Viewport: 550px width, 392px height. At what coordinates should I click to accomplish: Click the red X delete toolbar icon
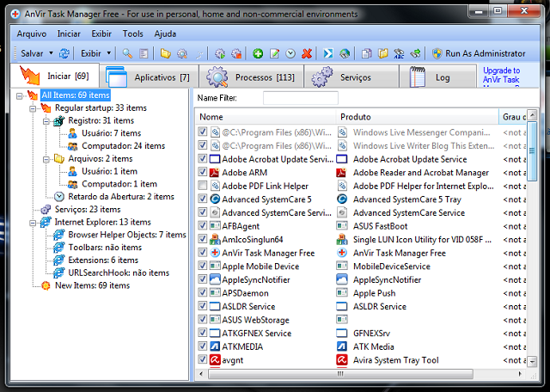pos(307,53)
